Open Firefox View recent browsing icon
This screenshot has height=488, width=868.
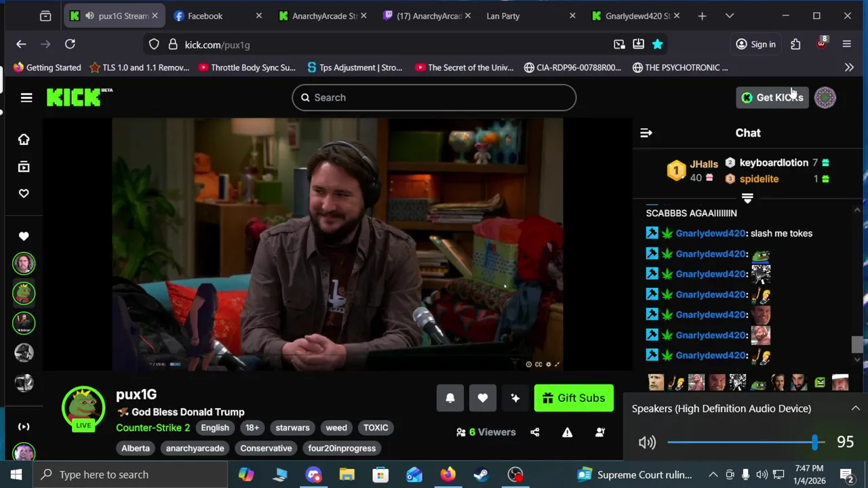coord(45,16)
